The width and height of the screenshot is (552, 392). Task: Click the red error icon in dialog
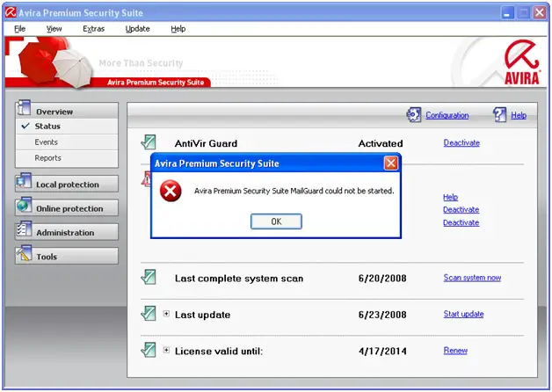coord(171,191)
